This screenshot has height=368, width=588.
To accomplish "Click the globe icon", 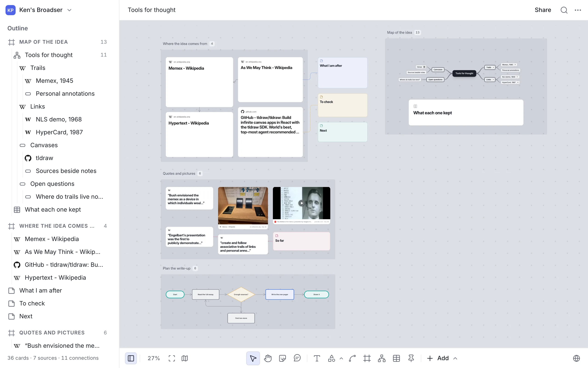I will (x=576, y=358).
